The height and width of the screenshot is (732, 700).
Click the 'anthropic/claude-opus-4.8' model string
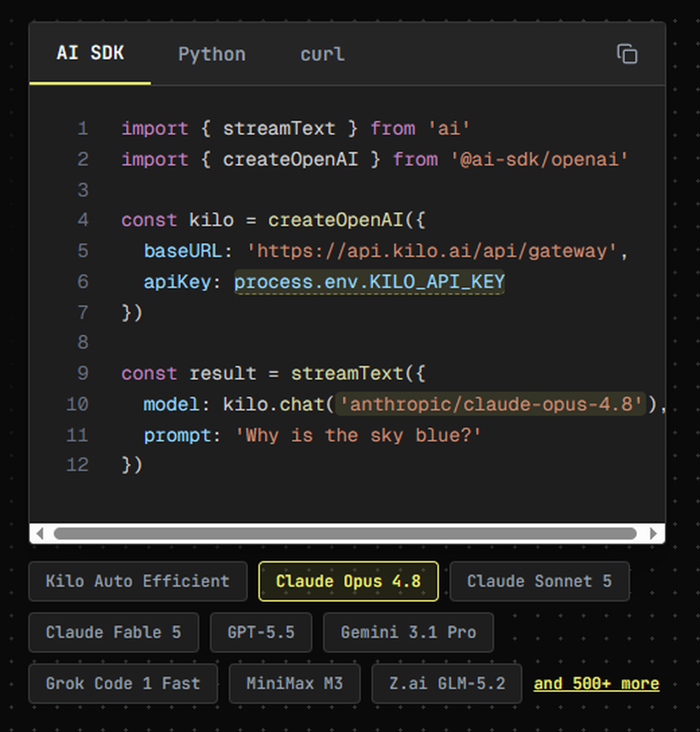pos(491,404)
